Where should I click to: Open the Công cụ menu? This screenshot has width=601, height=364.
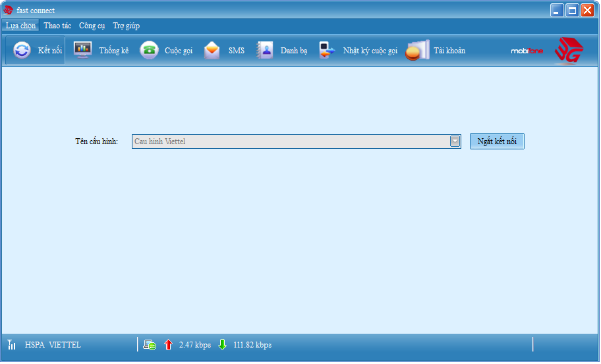92,26
